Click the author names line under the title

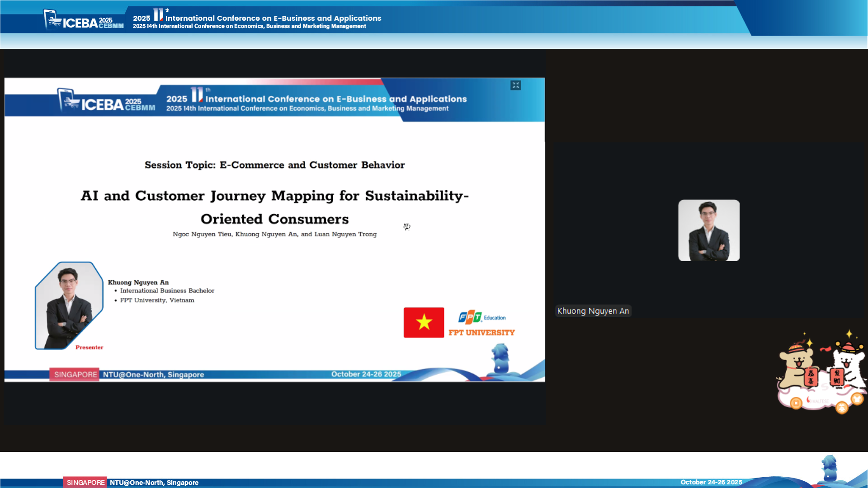point(274,234)
